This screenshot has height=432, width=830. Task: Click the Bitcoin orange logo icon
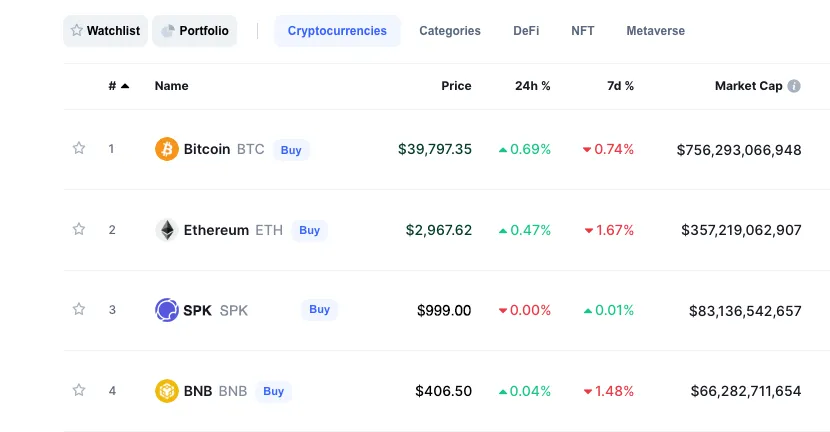167,149
